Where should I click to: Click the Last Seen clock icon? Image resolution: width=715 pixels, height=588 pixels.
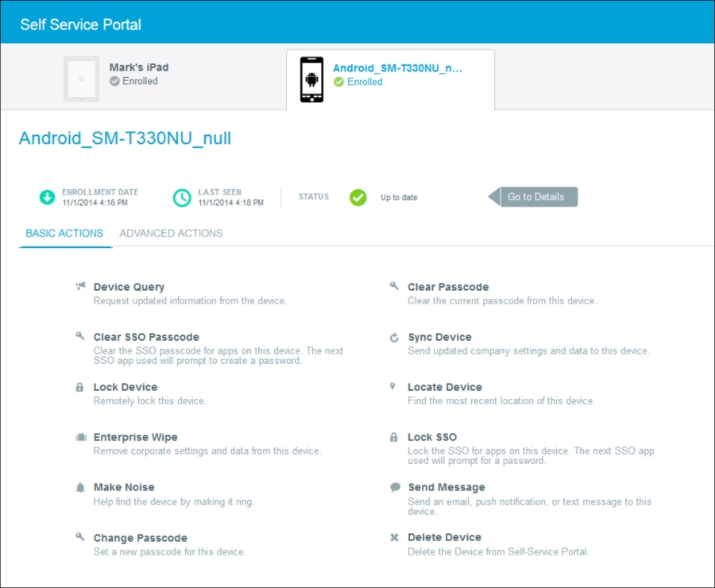click(182, 198)
